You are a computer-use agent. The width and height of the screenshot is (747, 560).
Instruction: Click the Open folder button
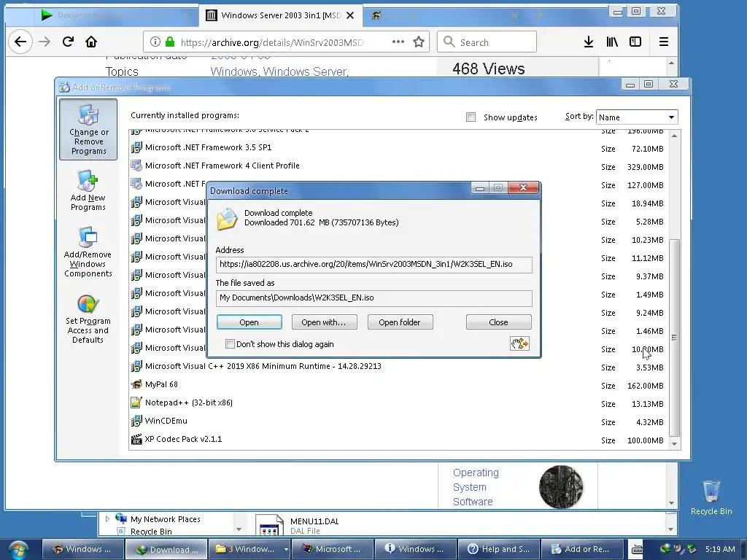pos(399,322)
